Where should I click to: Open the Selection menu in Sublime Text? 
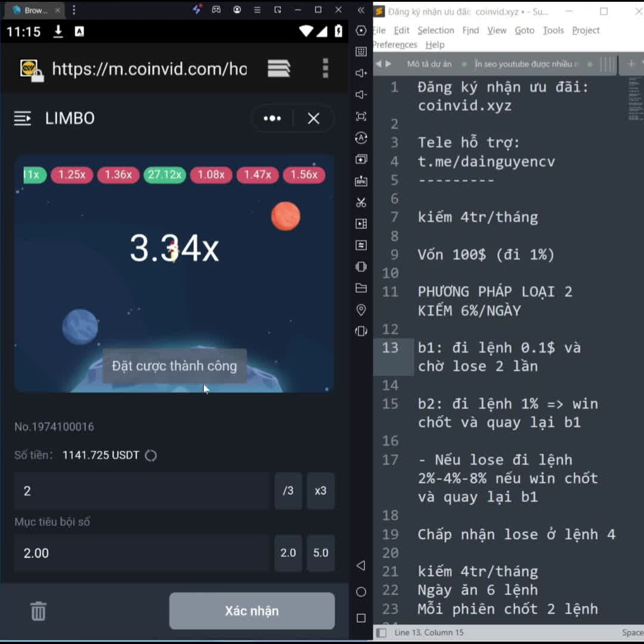coord(435,30)
